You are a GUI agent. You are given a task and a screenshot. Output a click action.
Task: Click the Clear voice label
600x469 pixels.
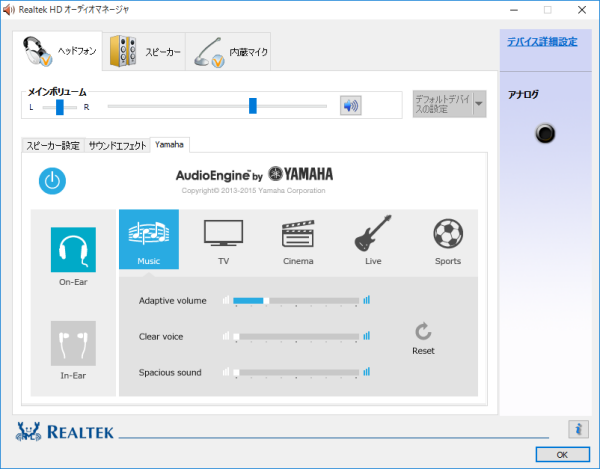(x=161, y=337)
